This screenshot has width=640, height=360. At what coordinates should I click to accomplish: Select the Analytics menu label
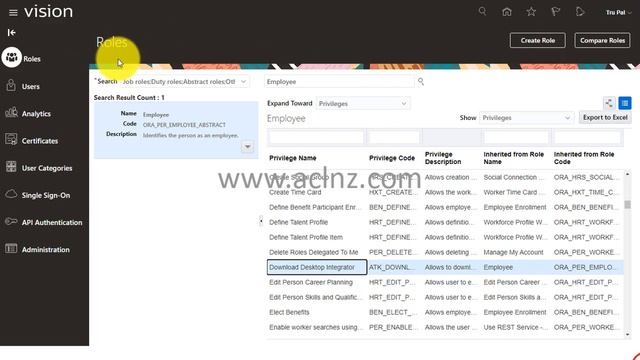(x=36, y=114)
